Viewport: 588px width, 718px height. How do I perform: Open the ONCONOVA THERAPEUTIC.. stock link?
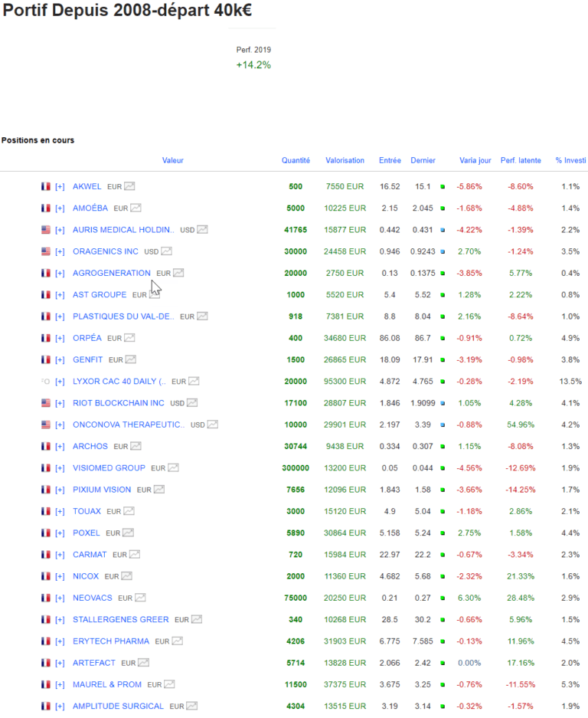click(x=129, y=425)
